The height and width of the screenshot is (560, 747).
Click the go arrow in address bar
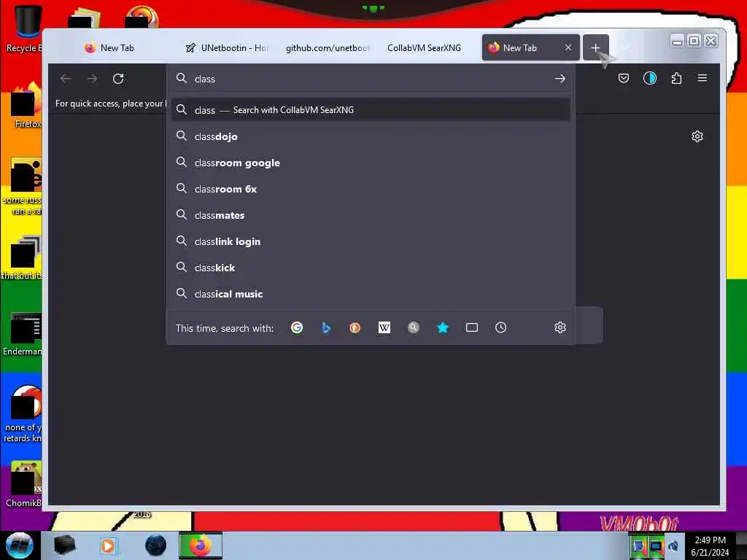click(560, 79)
